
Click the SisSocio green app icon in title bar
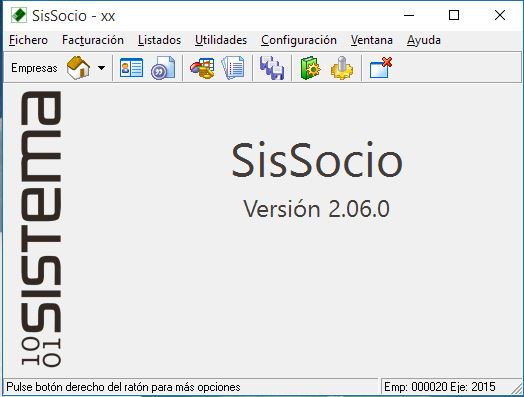pyautogui.click(x=18, y=15)
